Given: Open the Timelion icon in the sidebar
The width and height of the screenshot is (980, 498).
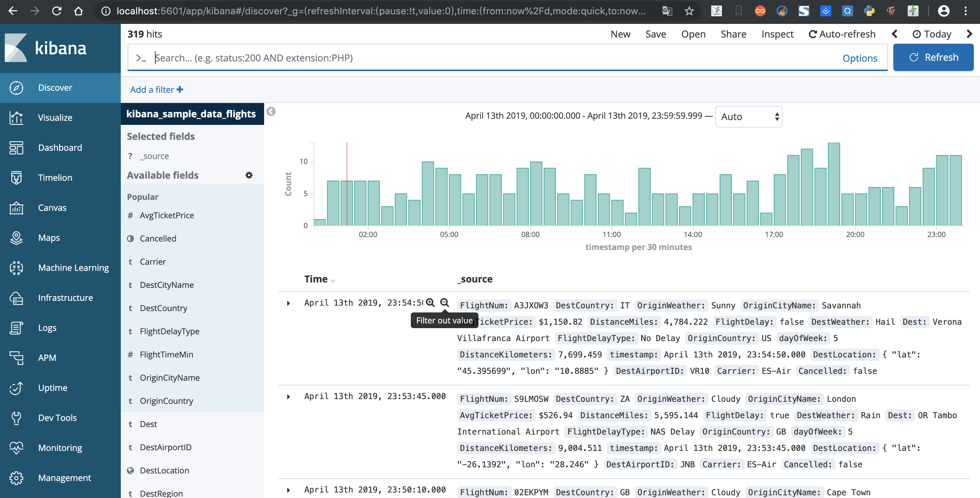Looking at the screenshot, I should click(x=16, y=177).
